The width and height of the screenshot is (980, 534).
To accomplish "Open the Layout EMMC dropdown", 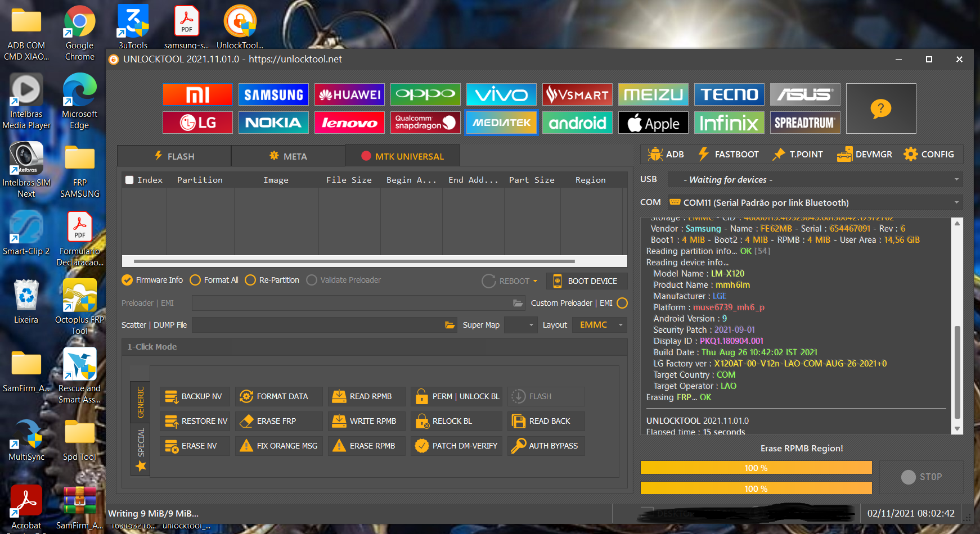I will [600, 325].
